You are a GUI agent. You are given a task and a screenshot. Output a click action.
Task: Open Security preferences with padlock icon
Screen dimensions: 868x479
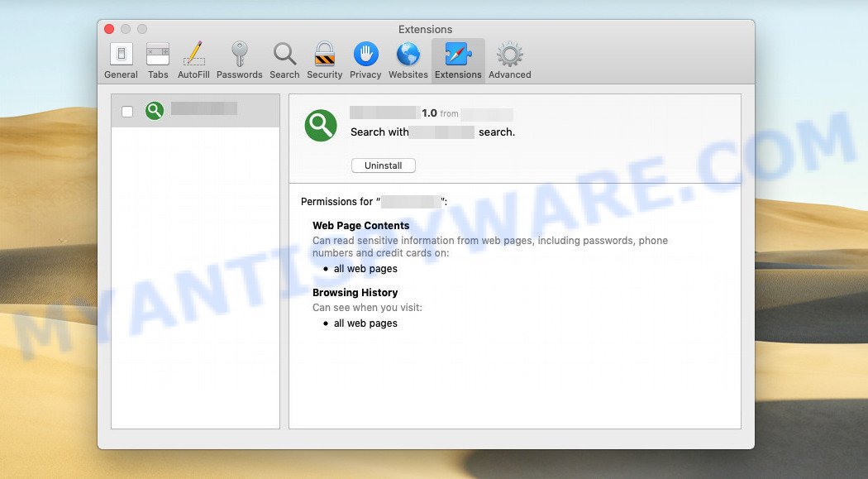pos(324,60)
